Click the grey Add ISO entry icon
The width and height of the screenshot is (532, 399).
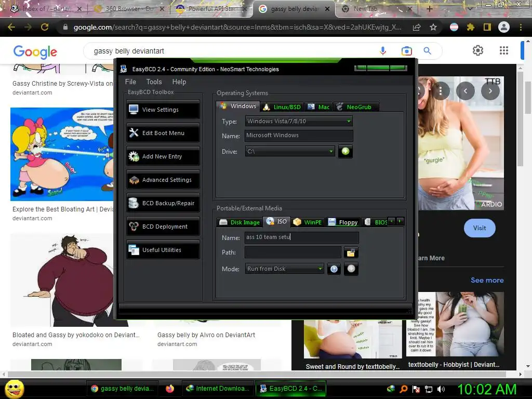pos(351,269)
